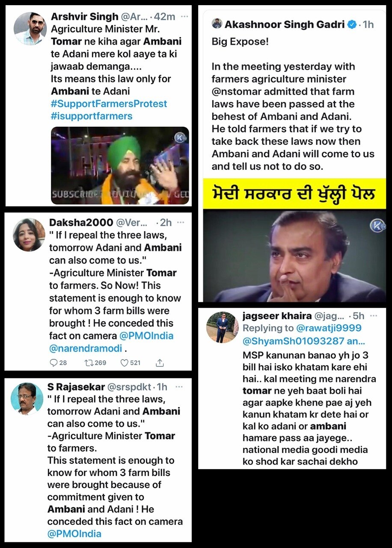392x548 pixels.
Task: Open Arshvir Singh's profile picture
Action: point(30,28)
